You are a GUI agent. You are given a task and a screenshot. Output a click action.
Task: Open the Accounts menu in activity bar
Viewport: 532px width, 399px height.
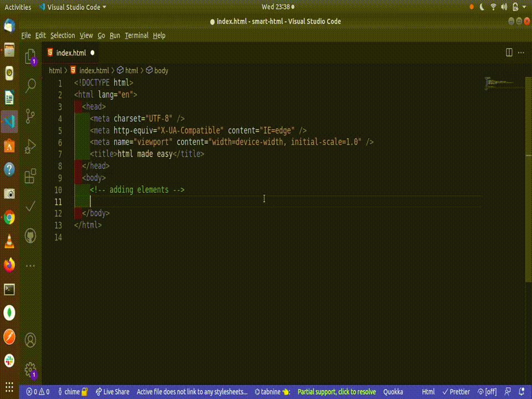coord(30,340)
